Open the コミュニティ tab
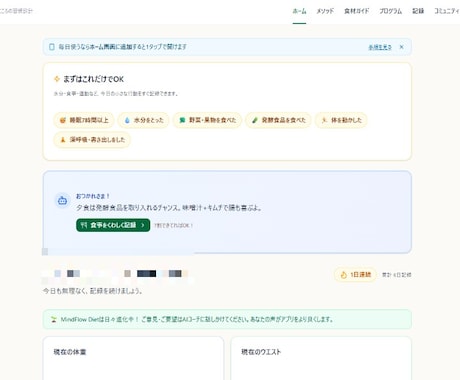This screenshot has height=380, width=460. click(447, 11)
